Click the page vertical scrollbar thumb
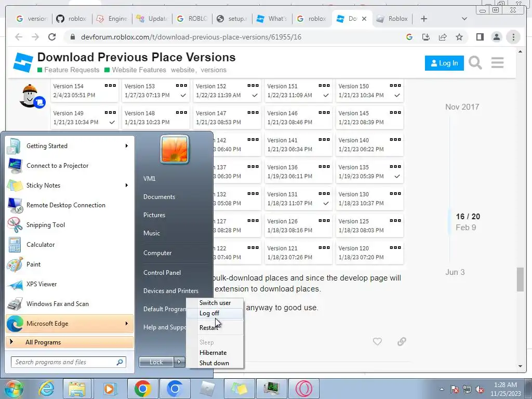Image resolution: width=532 pixels, height=399 pixels. click(520, 279)
